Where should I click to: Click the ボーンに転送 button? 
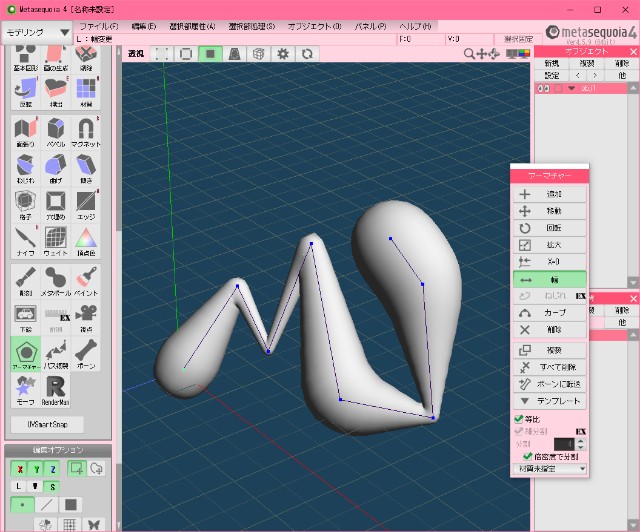point(549,384)
